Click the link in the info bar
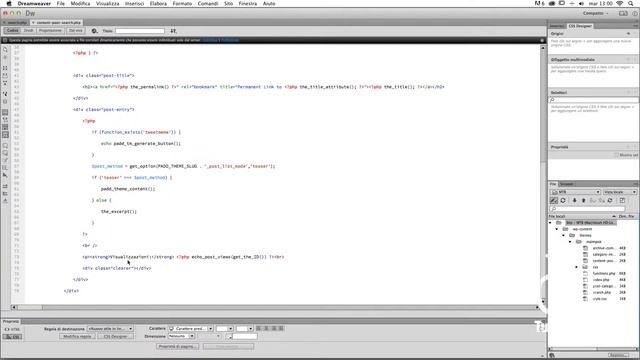640x360 pixels. click(220, 40)
